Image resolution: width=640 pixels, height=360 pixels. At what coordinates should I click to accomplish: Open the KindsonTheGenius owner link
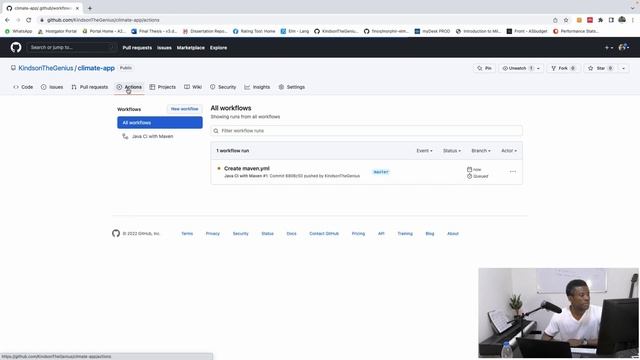pyautogui.click(x=46, y=68)
